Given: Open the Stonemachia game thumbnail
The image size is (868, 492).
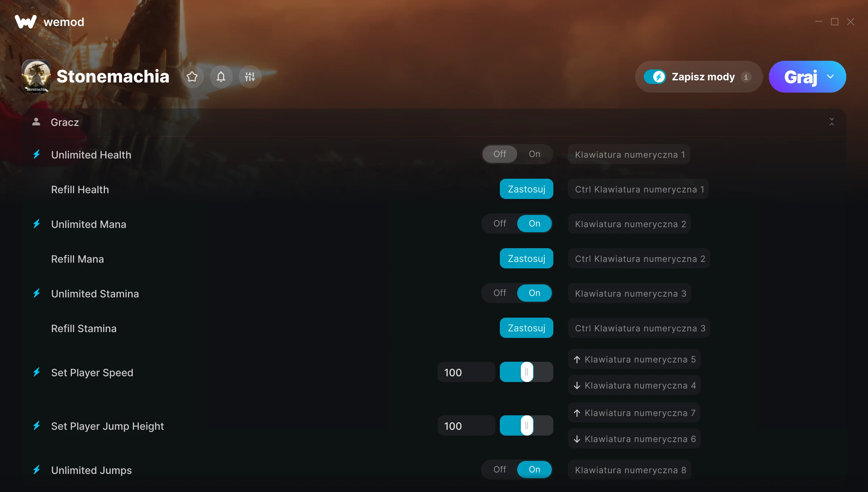Looking at the screenshot, I should [x=36, y=77].
